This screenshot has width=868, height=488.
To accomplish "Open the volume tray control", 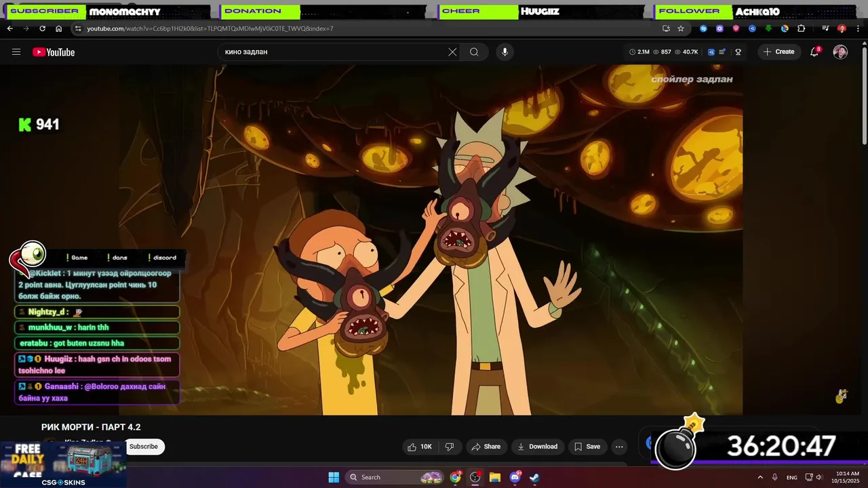I will click(821, 477).
